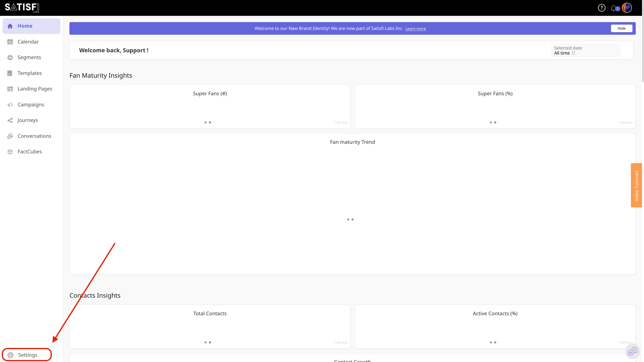The height and width of the screenshot is (362, 644).
Task: Hide the brand identity banner
Action: point(621,28)
